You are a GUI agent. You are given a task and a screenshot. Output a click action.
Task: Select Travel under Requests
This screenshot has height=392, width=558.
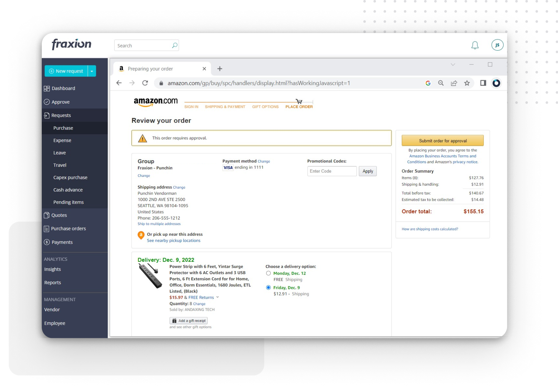point(60,165)
